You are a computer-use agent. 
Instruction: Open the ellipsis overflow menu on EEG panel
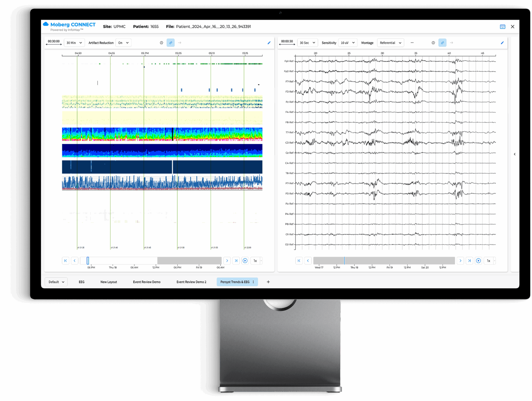click(x=412, y=43)
